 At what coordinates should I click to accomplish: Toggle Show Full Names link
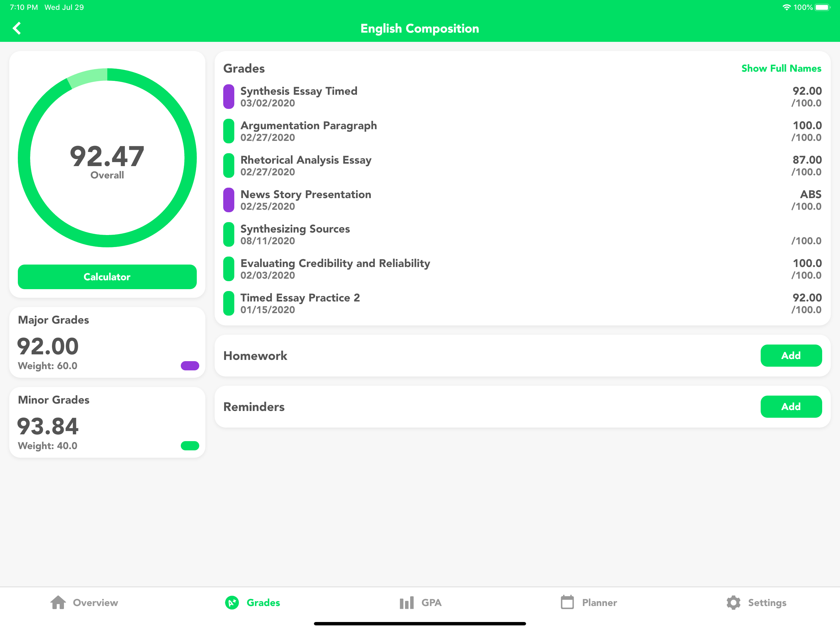click(x=781, y=68)
